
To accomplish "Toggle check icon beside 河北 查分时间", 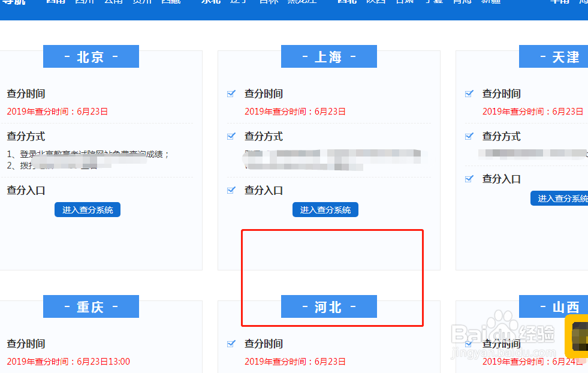I will (231, 344).
